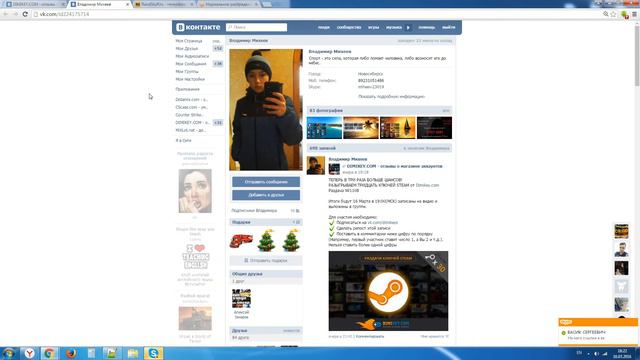Image resolution: width=640 pixels, height=360 pixels.
Task: Click the I love heart ad image
Action: click(196, 257)
